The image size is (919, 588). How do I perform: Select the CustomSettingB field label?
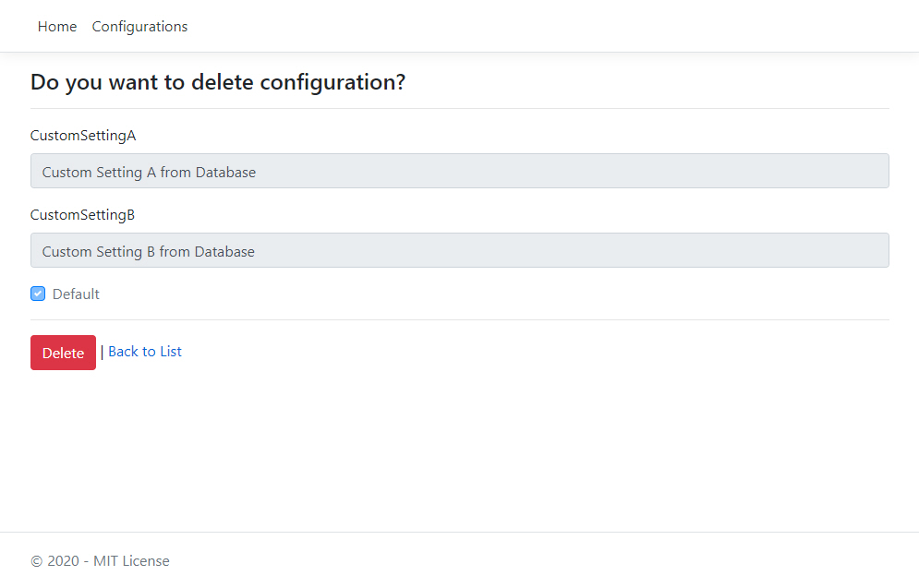(x=83, y=215)
